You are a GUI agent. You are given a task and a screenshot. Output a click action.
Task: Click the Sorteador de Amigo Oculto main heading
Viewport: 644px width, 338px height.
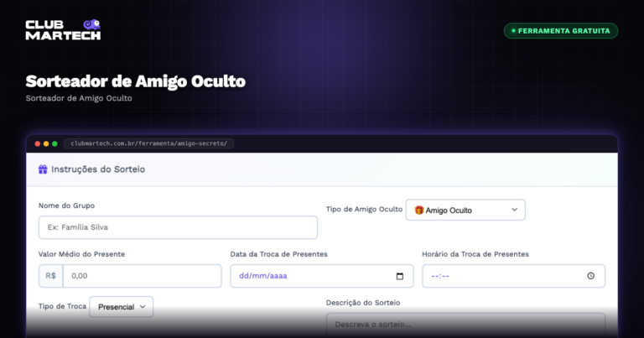136,81
